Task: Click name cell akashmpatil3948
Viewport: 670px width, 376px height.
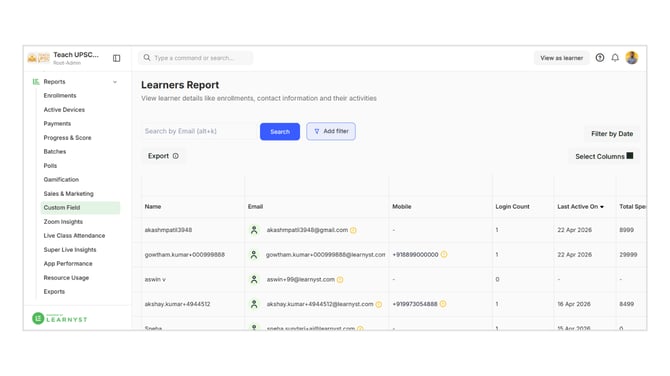Action: click(168, 230)
